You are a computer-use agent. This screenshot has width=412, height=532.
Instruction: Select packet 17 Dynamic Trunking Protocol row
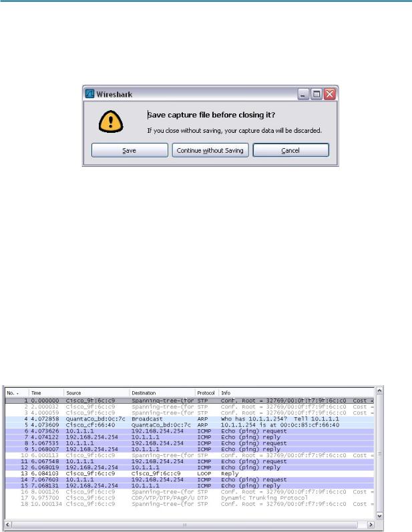click(190, 498)
